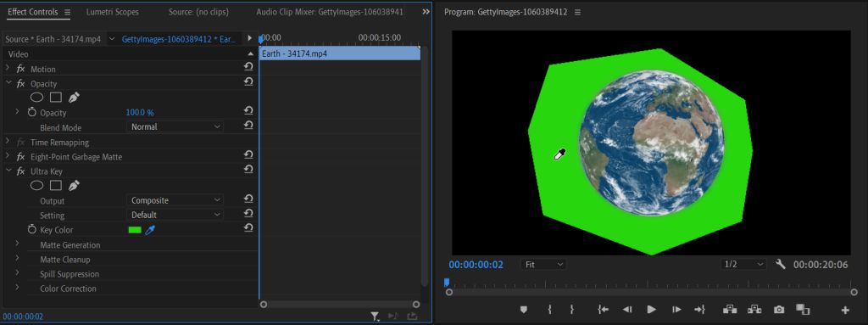Expand the Matte Generation section
Viewport: 868px width, 325px height.
tap(18, 244)
